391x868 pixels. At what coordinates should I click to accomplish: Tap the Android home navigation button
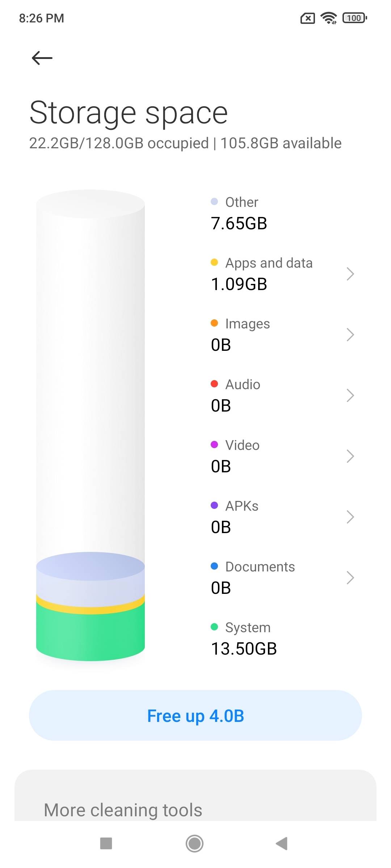[195, 843]
